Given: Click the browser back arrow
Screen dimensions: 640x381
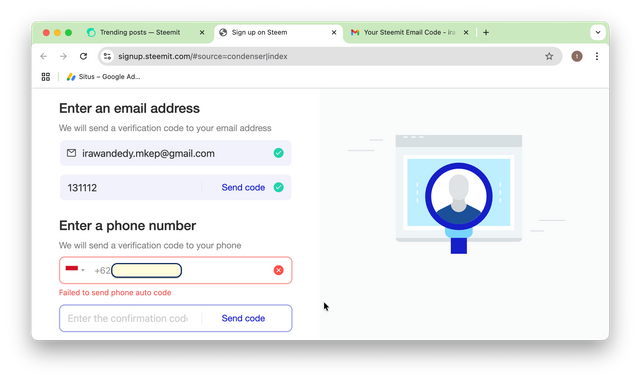Looking at the screenshot, I should click(x=44, y=56).
